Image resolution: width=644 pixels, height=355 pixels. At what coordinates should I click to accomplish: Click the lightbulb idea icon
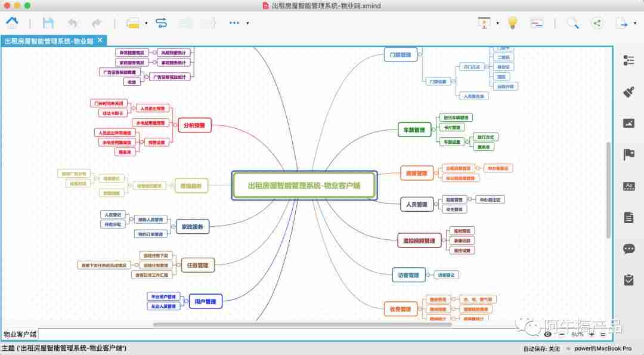point(513,23)
